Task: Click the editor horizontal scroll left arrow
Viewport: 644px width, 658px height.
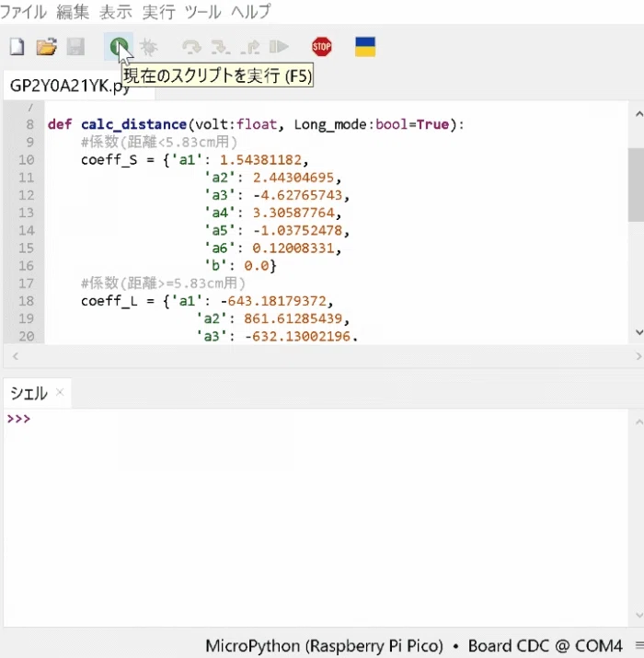Action: click(x=16, y=356)
